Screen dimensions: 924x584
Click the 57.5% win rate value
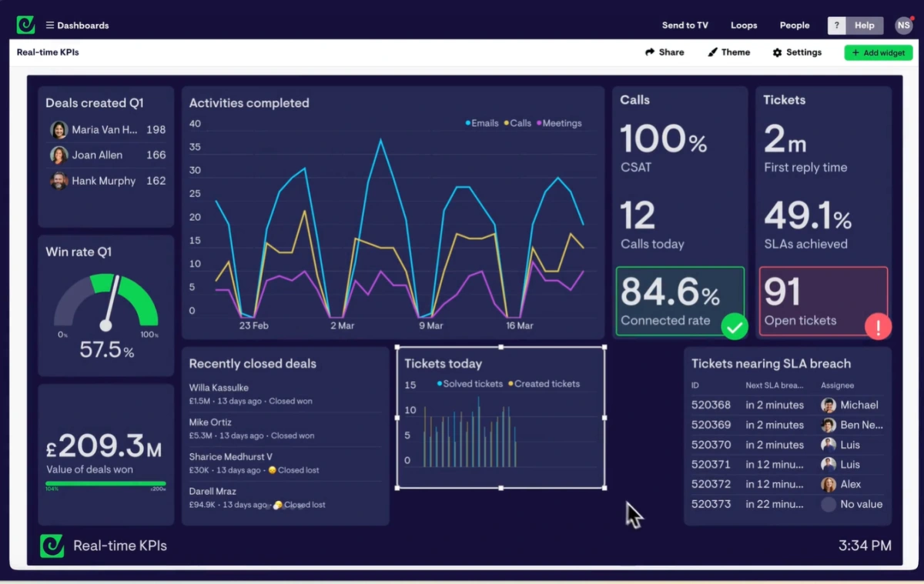click(106, 351)
